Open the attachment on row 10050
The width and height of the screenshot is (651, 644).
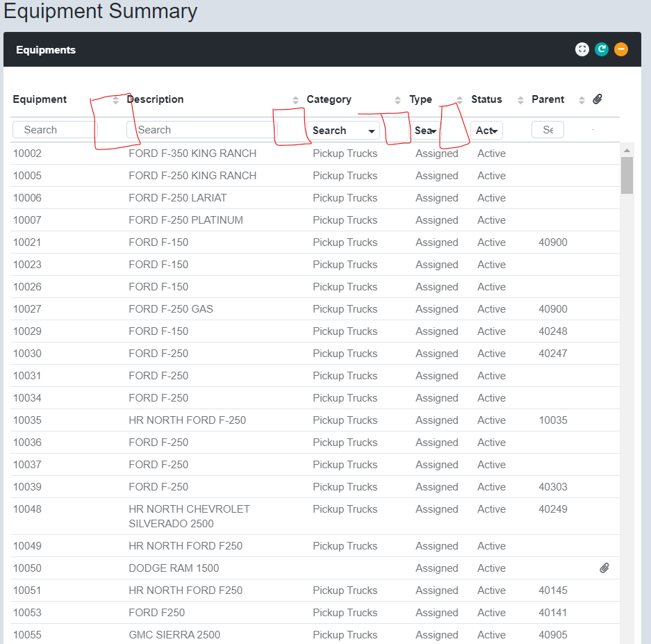(x=604, y=568)
